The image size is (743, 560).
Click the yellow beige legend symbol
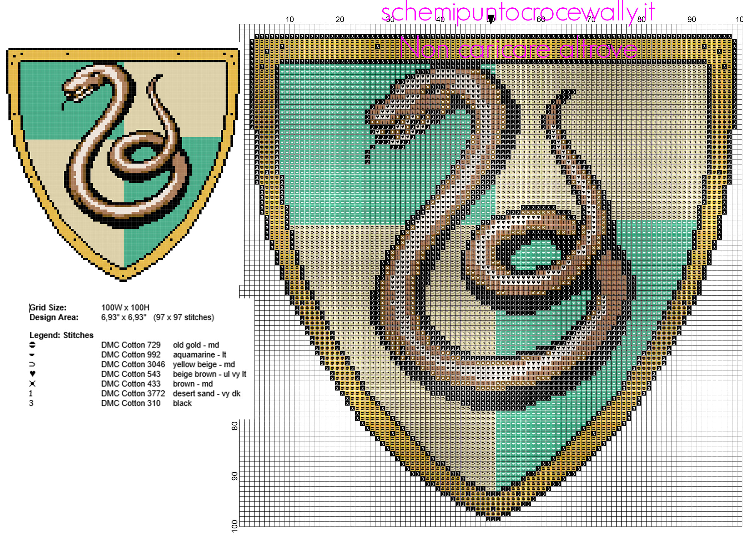tap(32, 364)
